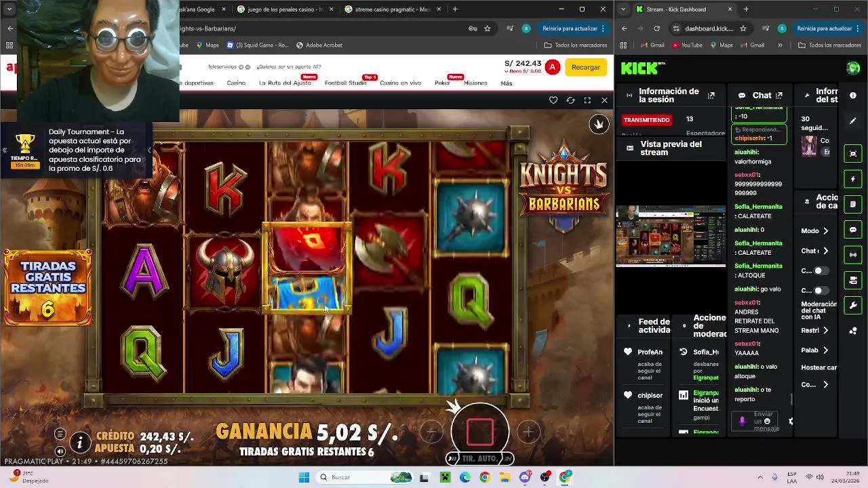Click the stream preview thumbnail
Screen dimensions: 868x488
pos(670,236)
